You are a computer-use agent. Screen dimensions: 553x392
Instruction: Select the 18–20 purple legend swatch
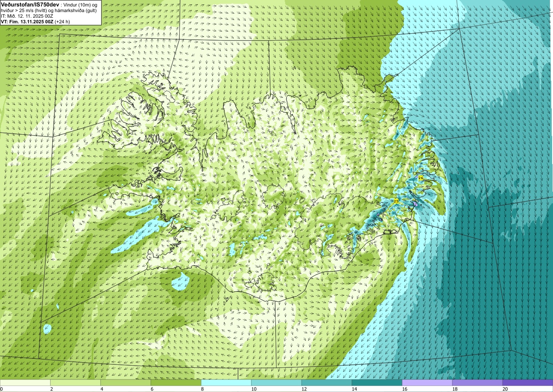(477, 383)
